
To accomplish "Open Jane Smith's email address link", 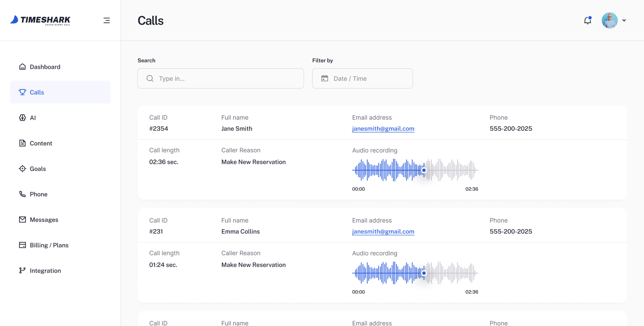I will 383,128.
